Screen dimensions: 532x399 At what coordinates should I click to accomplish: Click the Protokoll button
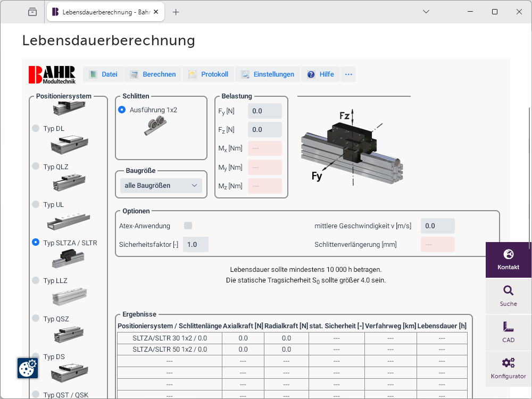(209, 74)
